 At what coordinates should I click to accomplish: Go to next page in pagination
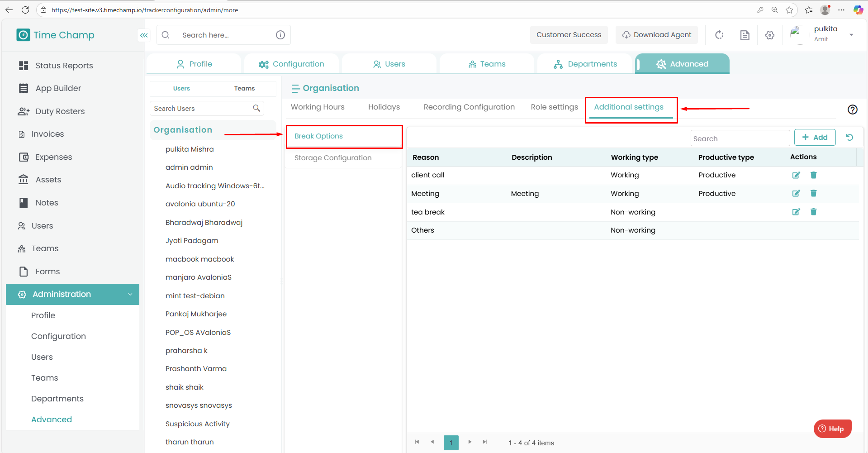click(x=470, y=442)
